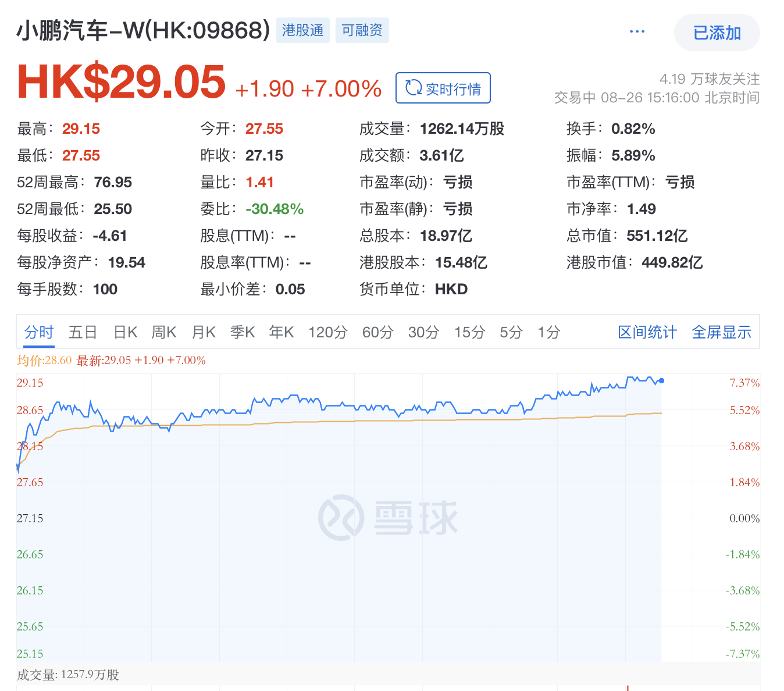
Task: Switch to the 月K chart tab
Action: [x=204, y=332]
